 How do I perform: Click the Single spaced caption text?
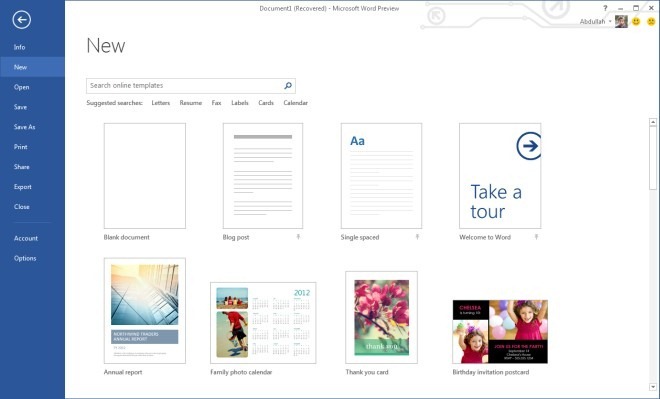click(x=360, y=237)
